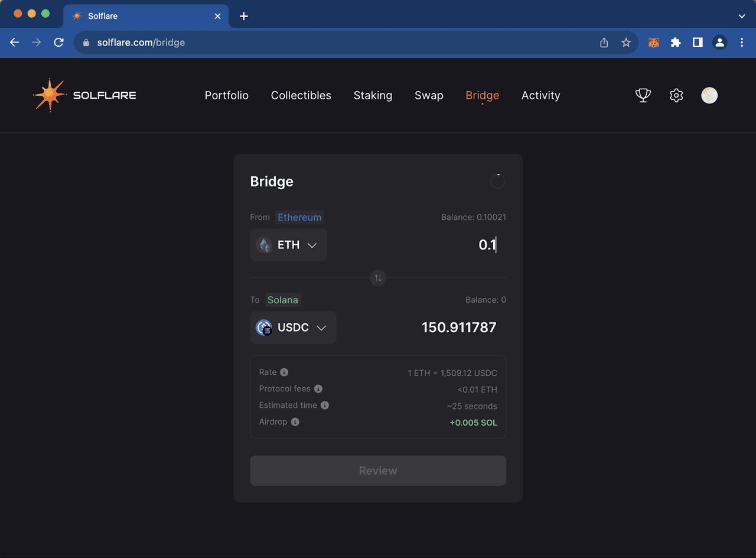
Task: Open Solflare settings gear
Action: click(x=676, y=95)
